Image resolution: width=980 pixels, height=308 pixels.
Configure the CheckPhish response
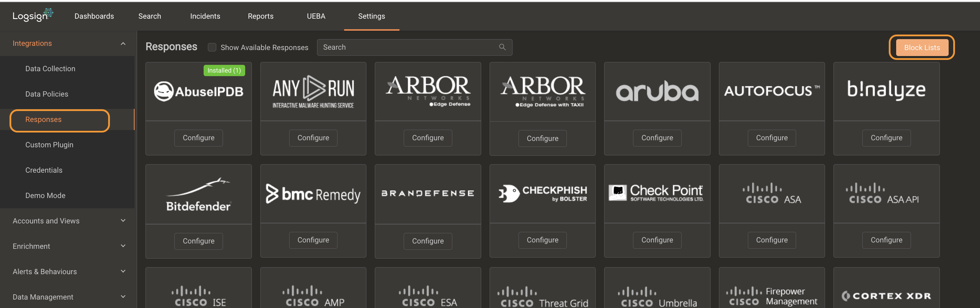pyautogui.click(x=542, y=240)
